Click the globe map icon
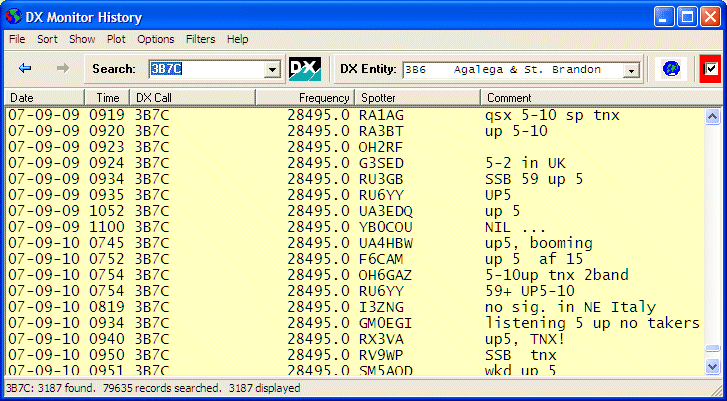 (671, 69)
